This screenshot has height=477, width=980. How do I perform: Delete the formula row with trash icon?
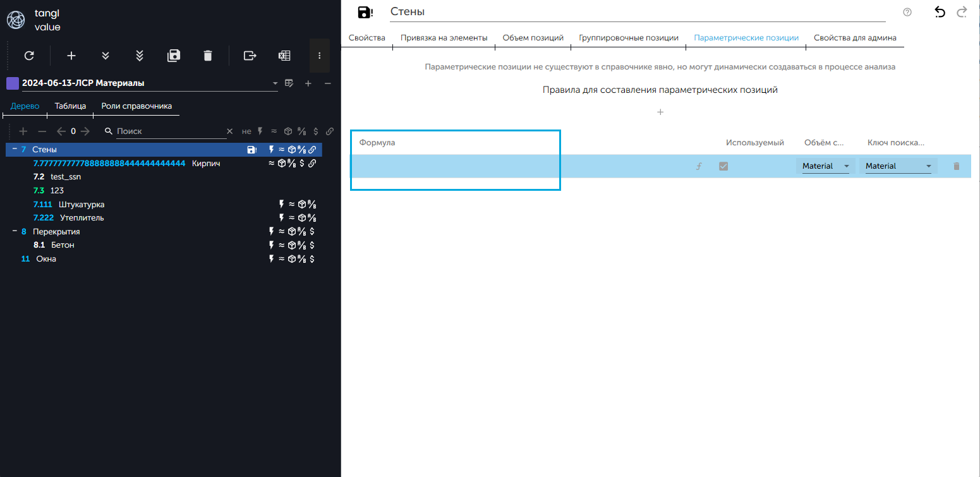pyautogui.click(x=956, y=166)
